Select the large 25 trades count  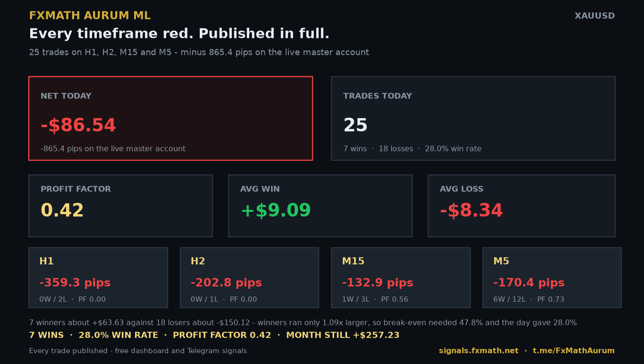tap(356, 126)
